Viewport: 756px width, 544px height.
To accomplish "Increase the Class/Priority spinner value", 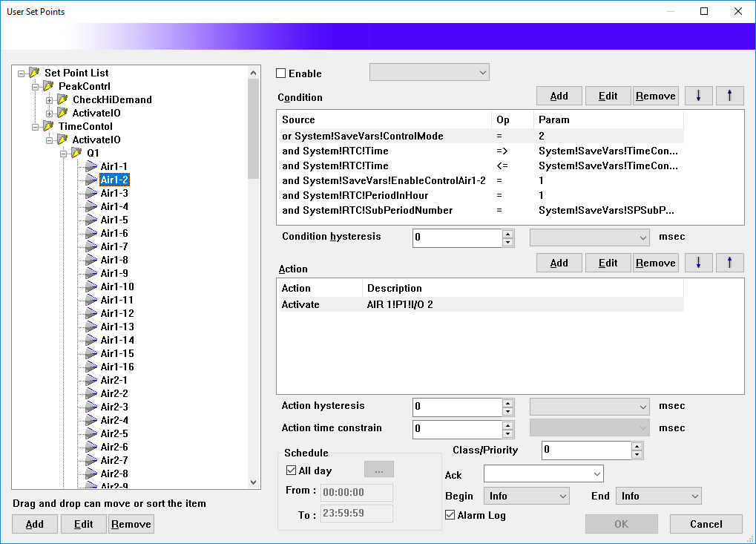I will pyautogui.click(x=637, y=447).
